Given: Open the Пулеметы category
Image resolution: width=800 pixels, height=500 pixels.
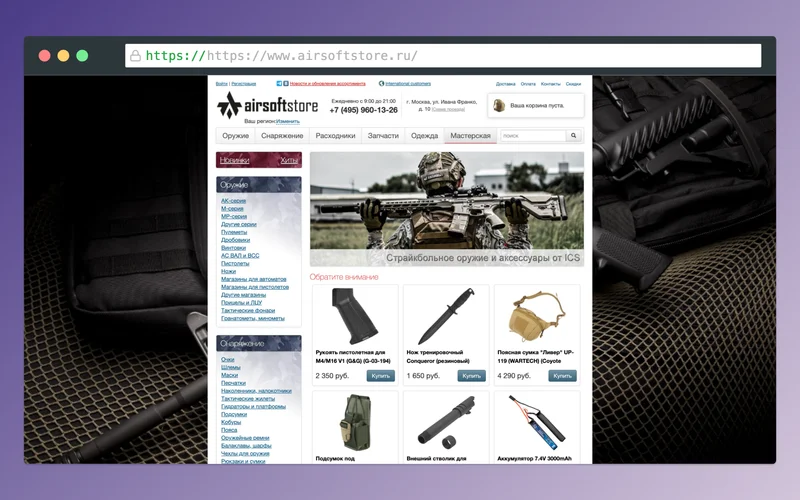Looking at the screenshot, I should 234,232.
